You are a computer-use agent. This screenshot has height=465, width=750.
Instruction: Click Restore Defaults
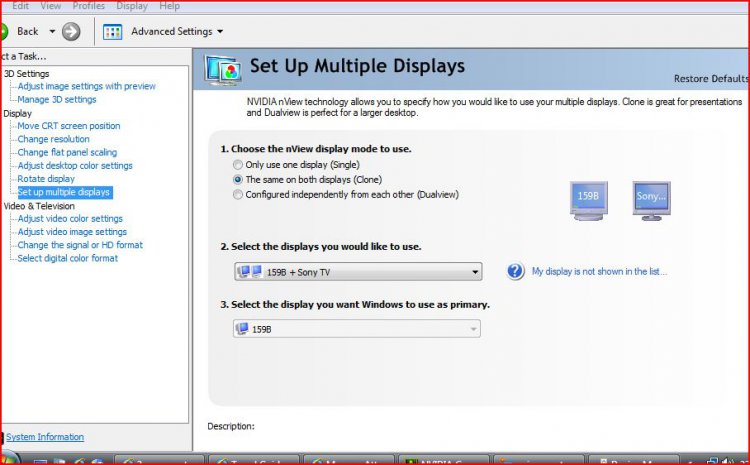coord(711,78)
